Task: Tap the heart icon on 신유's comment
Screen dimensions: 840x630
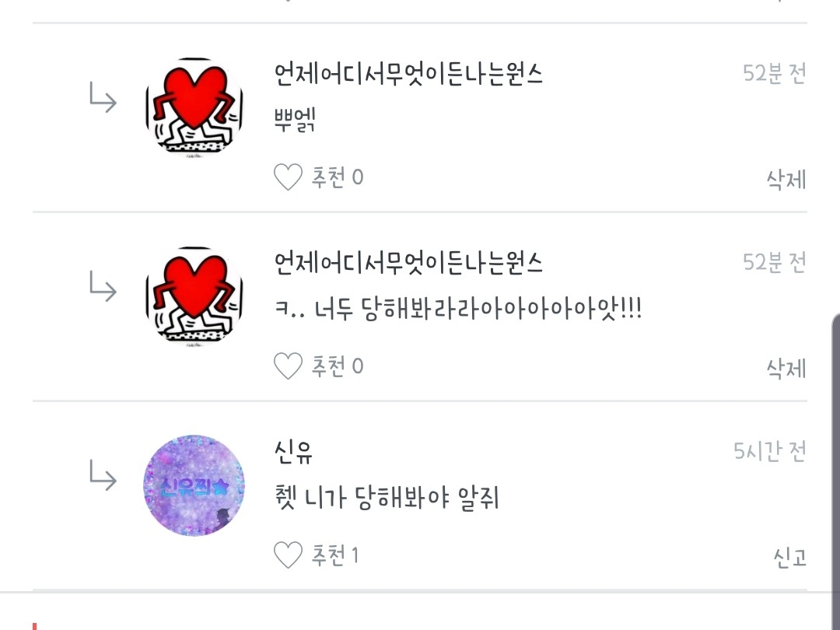Action: (x=289, y=555)
